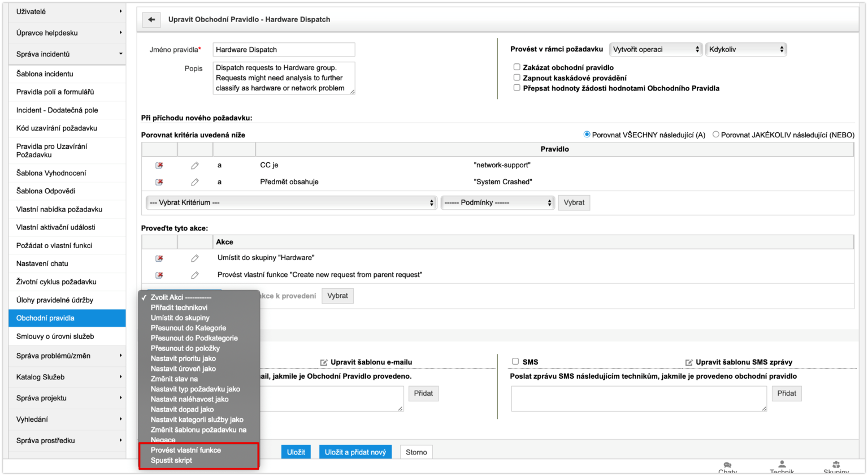The height and width of the screenshot is (476, 868).
Task: Delete the "Předmět obsahuje" criteria row
Action: [x=159, y=182]
